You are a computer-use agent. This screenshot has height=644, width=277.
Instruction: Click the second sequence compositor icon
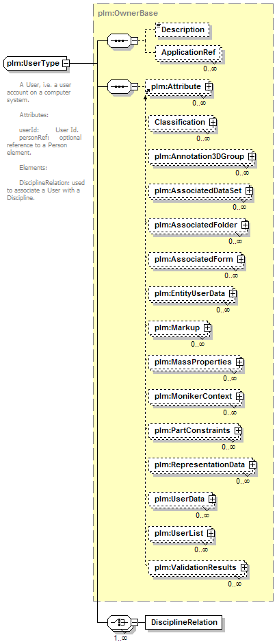tap(119, 86)
